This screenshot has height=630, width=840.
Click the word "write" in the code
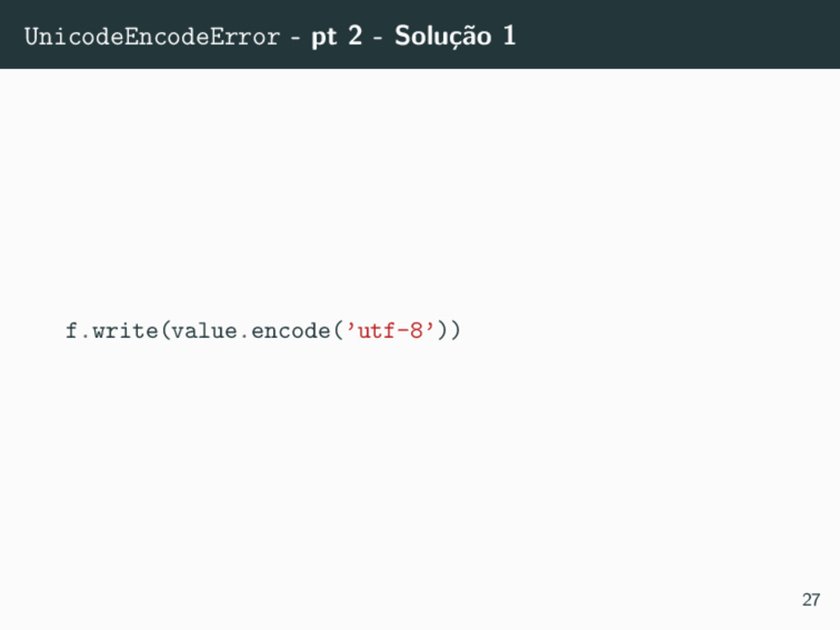click(x=126, y=331)
